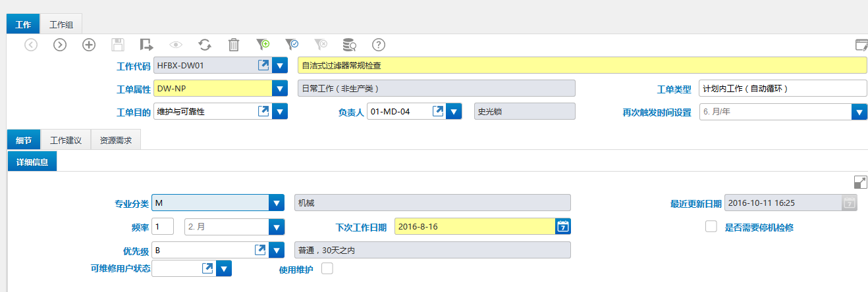Delete record with trash can icon
Screen dimensions: 868x292
pos(234,45)
